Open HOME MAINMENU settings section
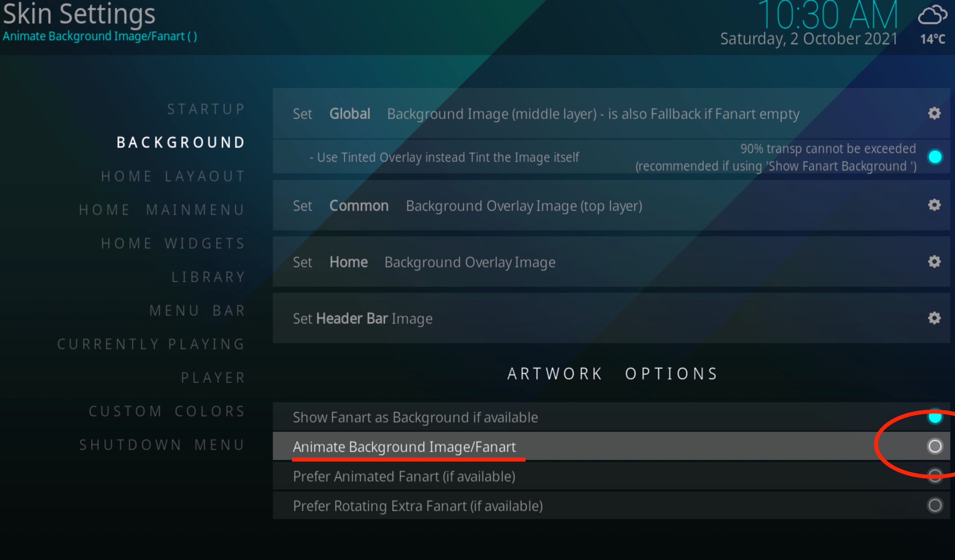The image size is (955, 560). tap(162, 210)
